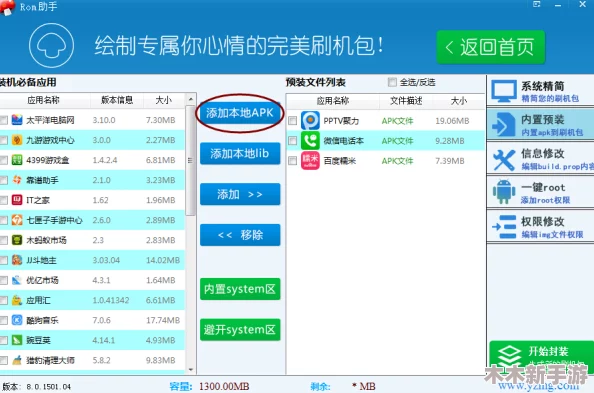Click the 靠谱助手 app icon
Image resolution: width=594 pixels, height=393 pixels.
17,180
